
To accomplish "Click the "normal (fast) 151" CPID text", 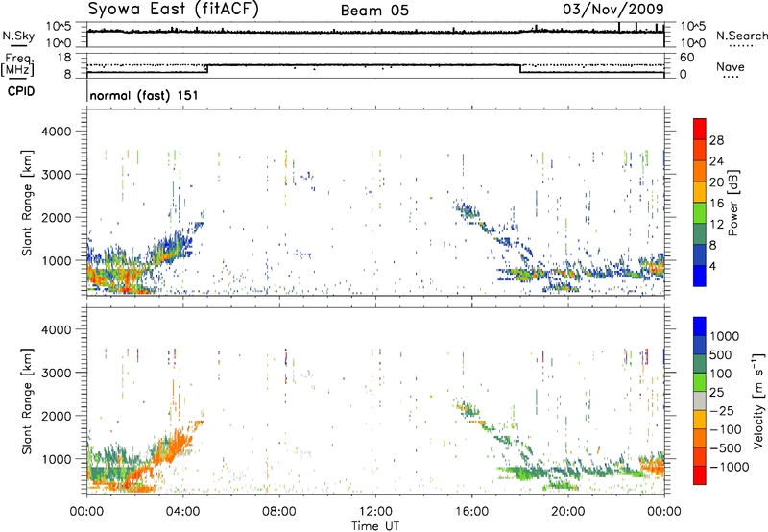I will tap(144, 95).
